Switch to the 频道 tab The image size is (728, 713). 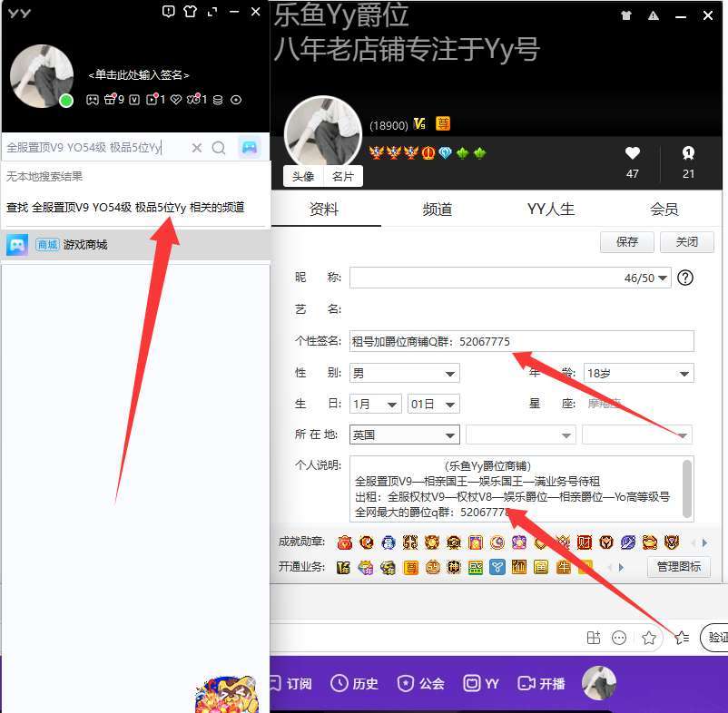pyautogui.click(x=438, y=210)
